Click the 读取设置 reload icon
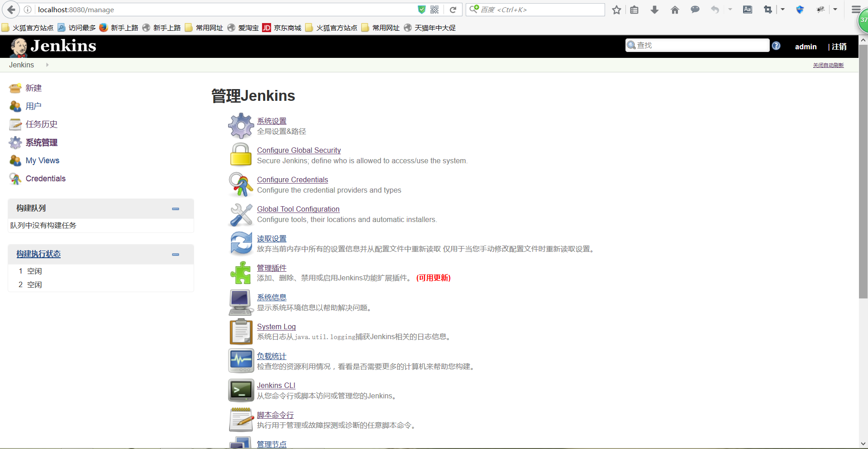The image size is (868, 449). (x=241, y=243)
